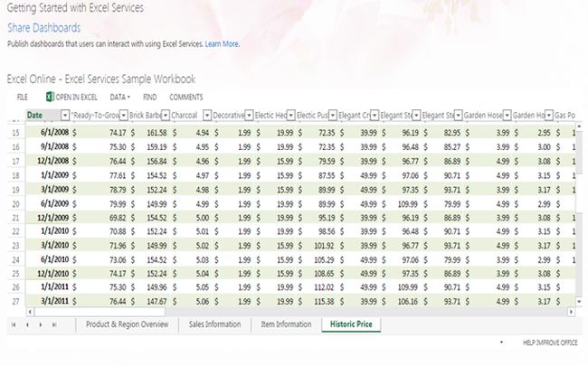
Task: Open the Garden Hose column filter dropdown
Action: 507,115
